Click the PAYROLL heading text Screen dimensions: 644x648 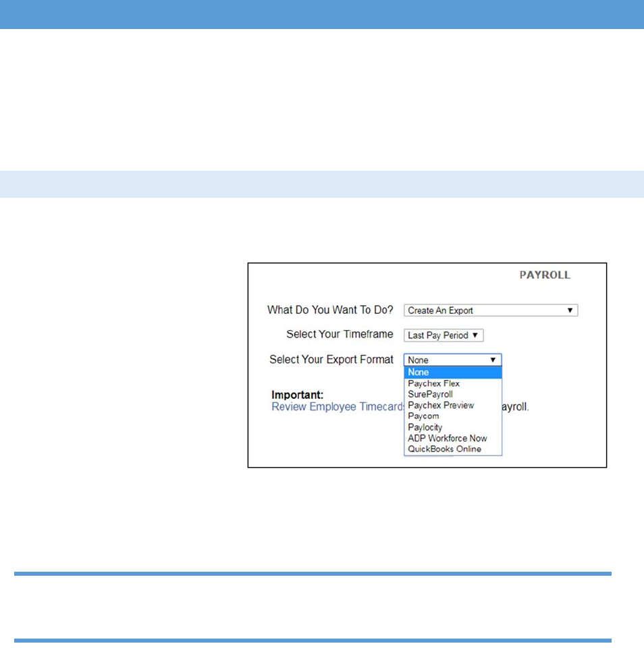545,275
